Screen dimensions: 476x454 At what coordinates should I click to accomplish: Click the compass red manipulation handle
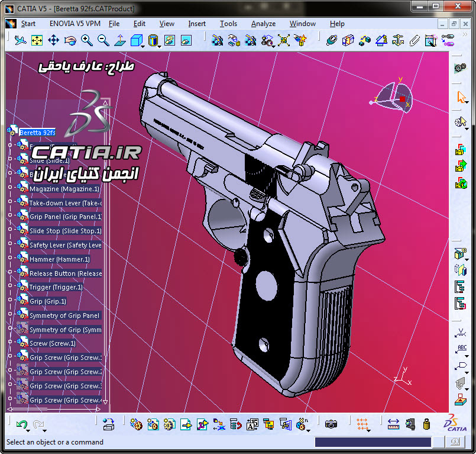402,99
